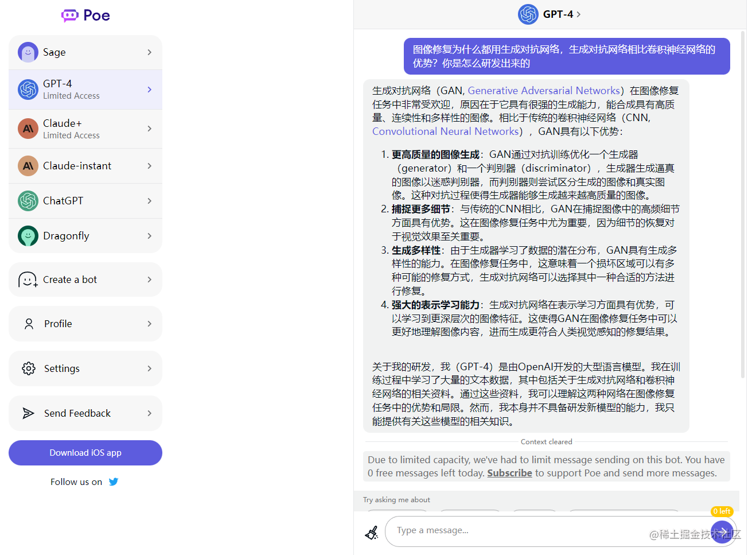Expand the Claude-instant row chevron

coord(150,166)
